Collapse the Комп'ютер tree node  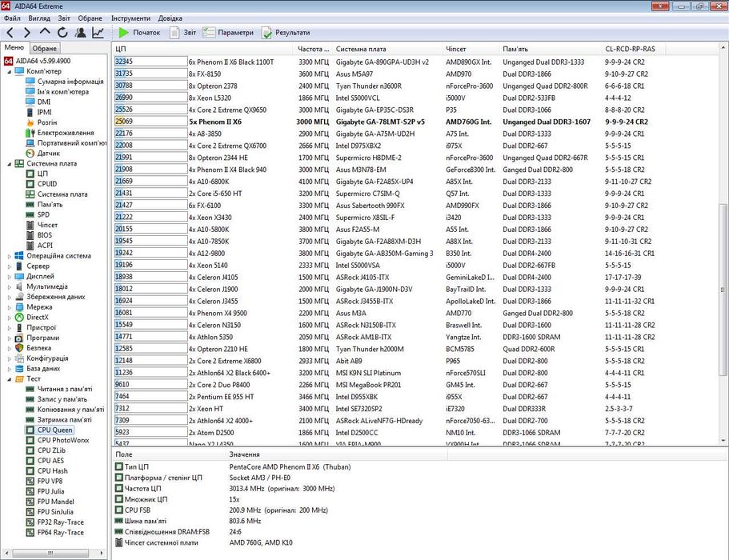pyautogui.click(x=9, y=71)
